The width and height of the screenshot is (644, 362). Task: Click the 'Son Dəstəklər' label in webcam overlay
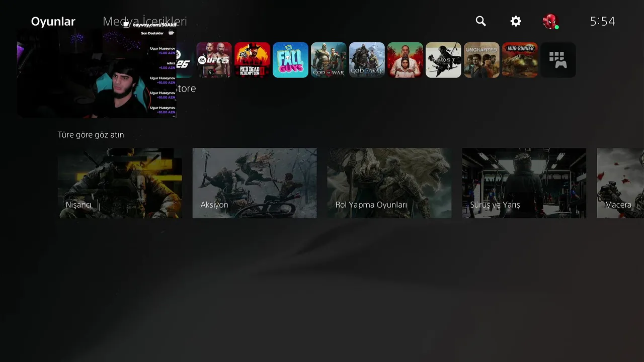pos(152,33)
